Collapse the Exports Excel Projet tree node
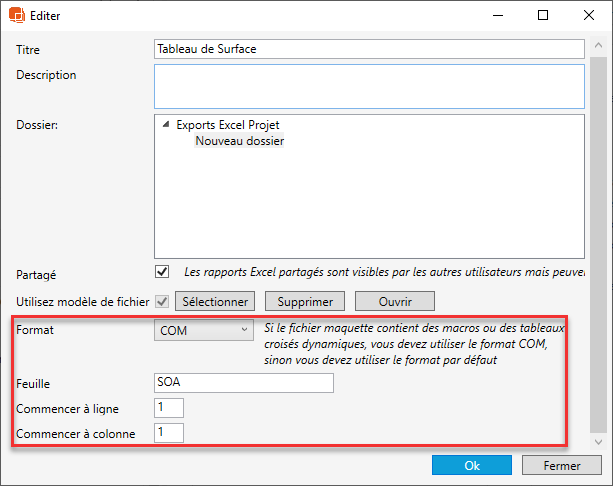This screenshot has height=486, width=613. coord(165,125)
